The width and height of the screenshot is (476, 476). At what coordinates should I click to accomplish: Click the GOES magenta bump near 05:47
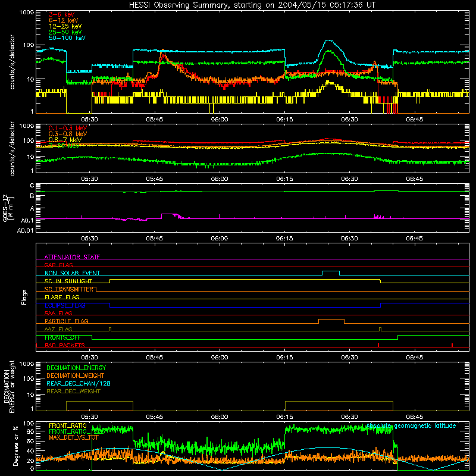pyautogui.click(x=169, y=214)
